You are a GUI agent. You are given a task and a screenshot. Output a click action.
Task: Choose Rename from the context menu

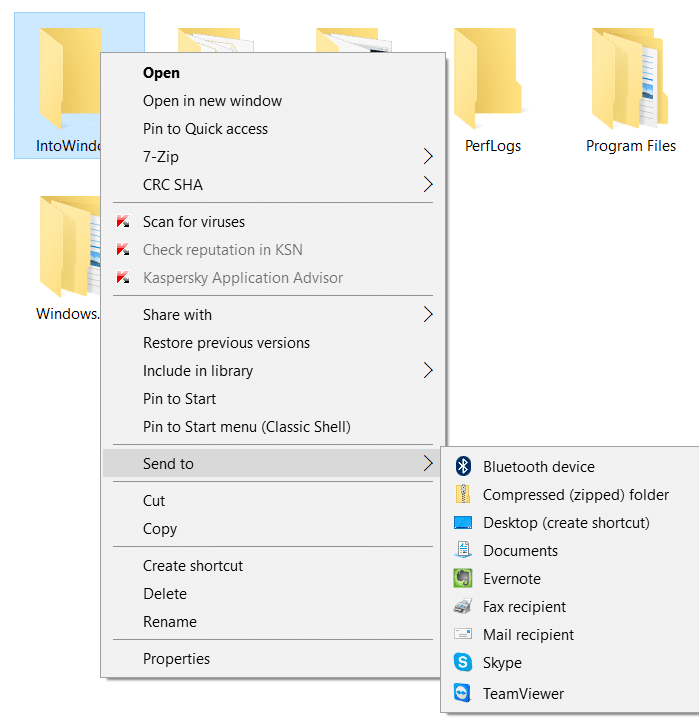pos(273,622)
